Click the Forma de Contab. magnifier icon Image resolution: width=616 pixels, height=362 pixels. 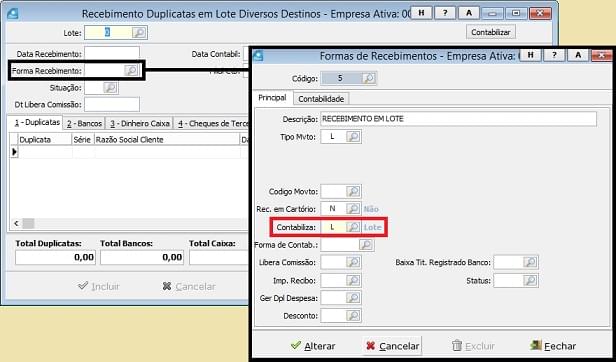coord(366,245)
